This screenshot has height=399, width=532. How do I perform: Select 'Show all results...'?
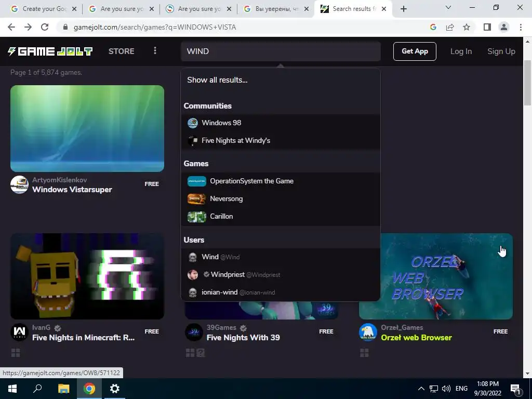pos(217,80)
